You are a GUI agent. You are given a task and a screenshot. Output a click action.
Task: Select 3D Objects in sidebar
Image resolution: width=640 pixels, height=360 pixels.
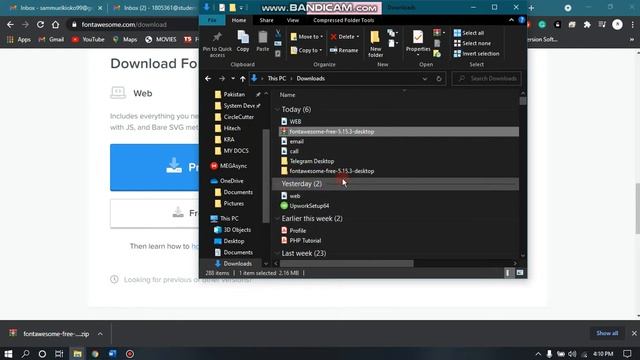(x=237, y=230)
